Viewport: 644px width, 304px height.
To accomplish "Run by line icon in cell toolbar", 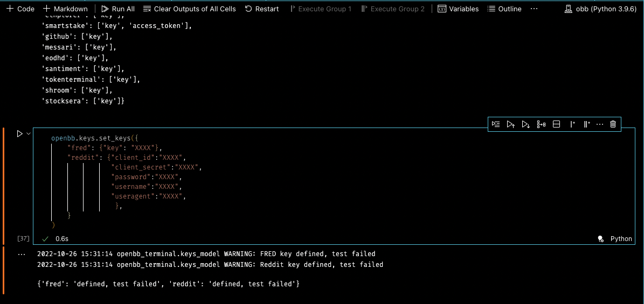I will (x=496, y=124).
